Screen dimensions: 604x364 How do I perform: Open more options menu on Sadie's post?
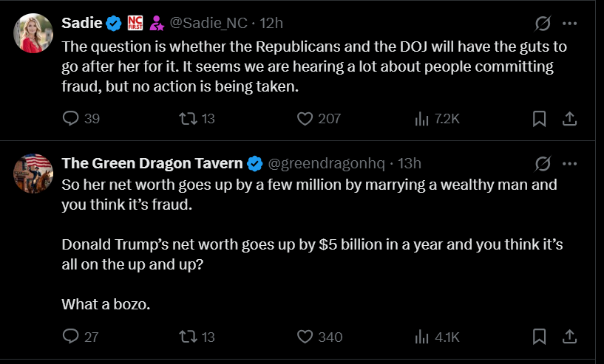[569, 23]
